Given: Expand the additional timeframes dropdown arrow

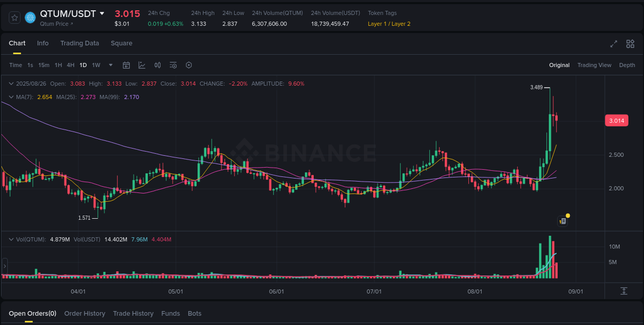Looking at the screenshot, I should [110, 65].
